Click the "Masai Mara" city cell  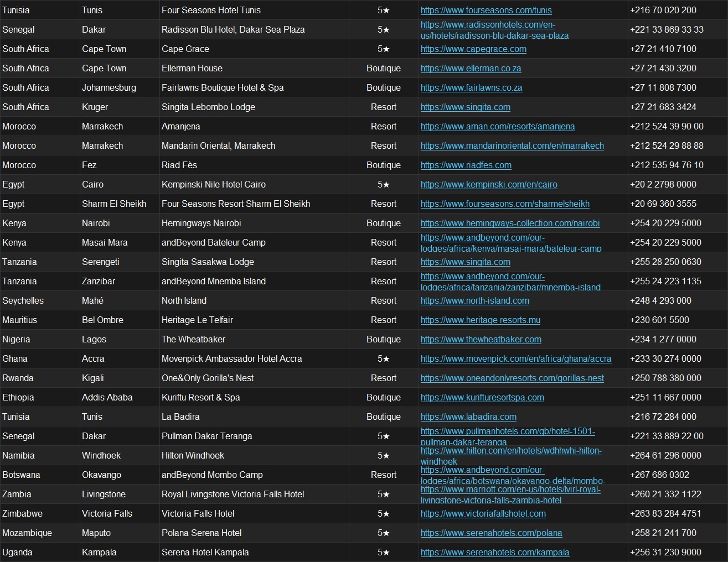click(x=120, y=242)
